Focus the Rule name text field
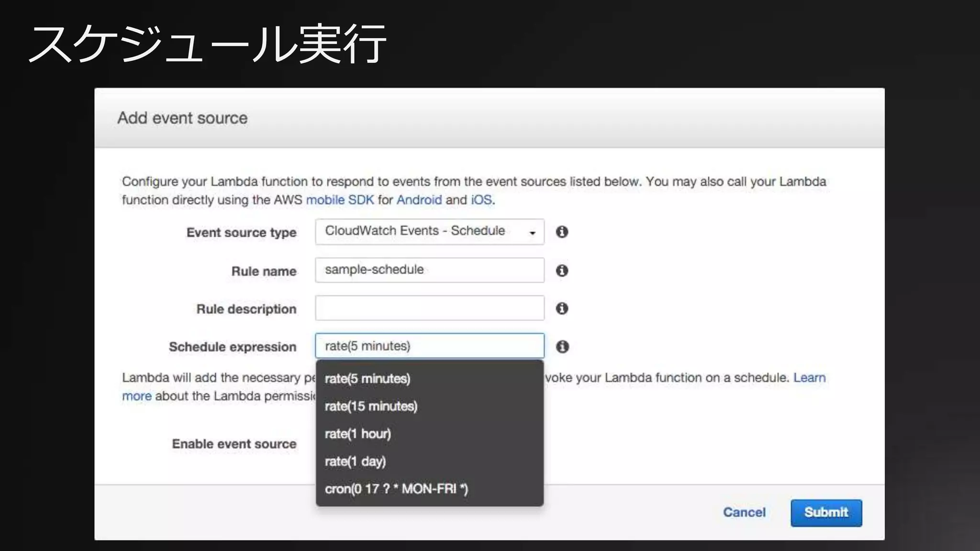The width and height of the screenshot is (980, 551). [429, 270]
